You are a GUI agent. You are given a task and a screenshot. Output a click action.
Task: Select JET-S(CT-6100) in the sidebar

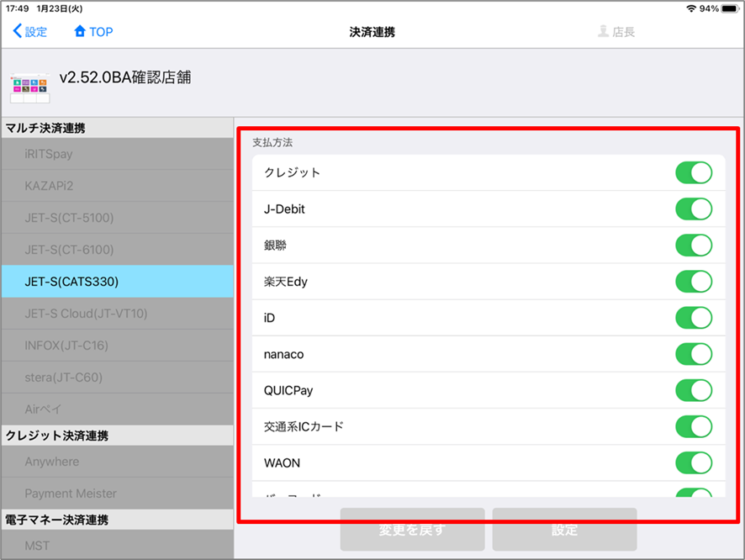pos(117,248)
